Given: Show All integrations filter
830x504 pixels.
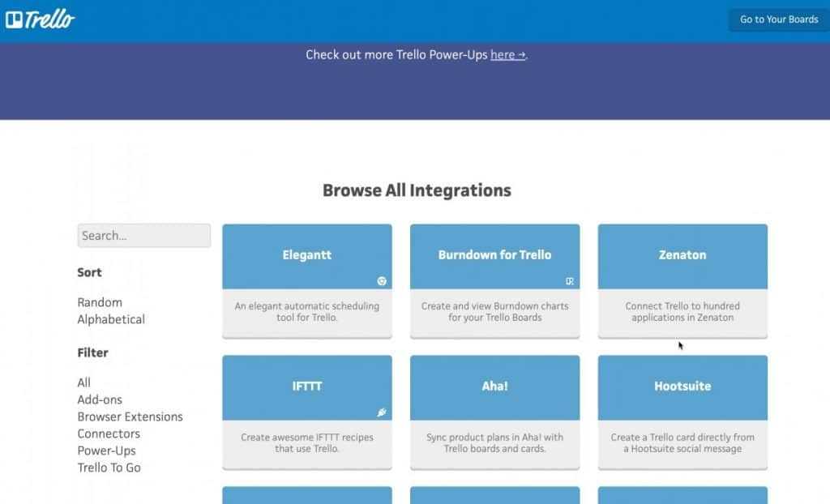Looking at the screenshot, I should [x=83, y=382].
